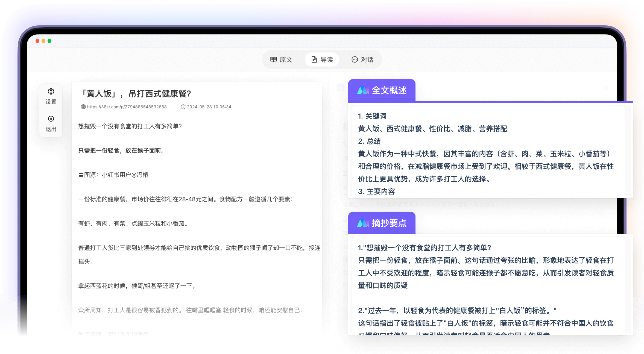This screenshot has width=644, height=354.
Task: Click the list icon peeking behind the 全文概述 panel
Action: [x=341, y=87]
